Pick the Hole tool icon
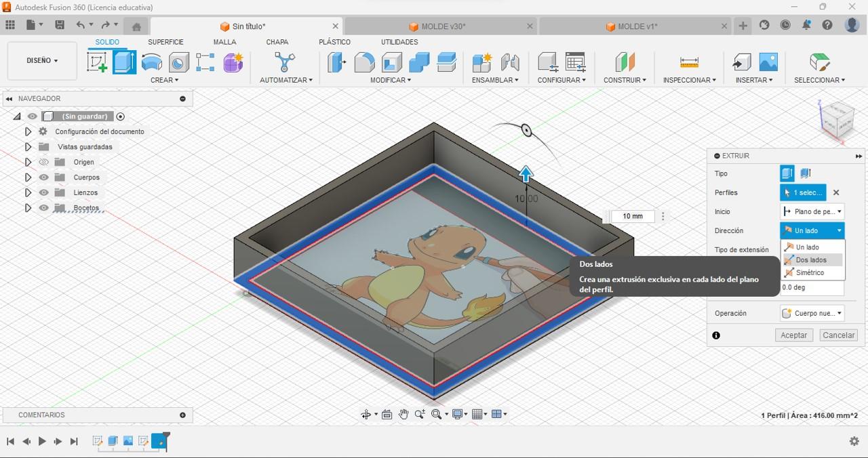 coord(179,62)
